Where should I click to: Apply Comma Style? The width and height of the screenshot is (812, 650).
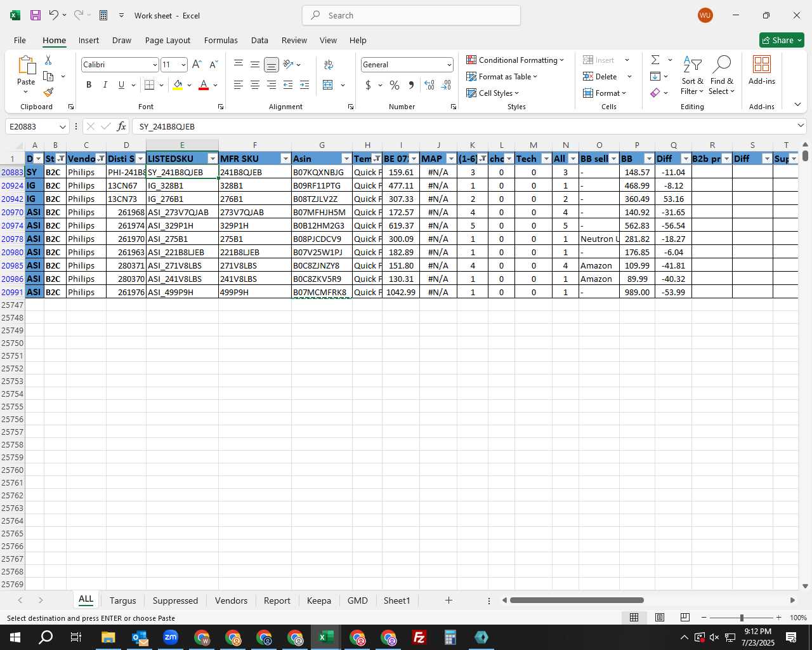pos(411,85)
